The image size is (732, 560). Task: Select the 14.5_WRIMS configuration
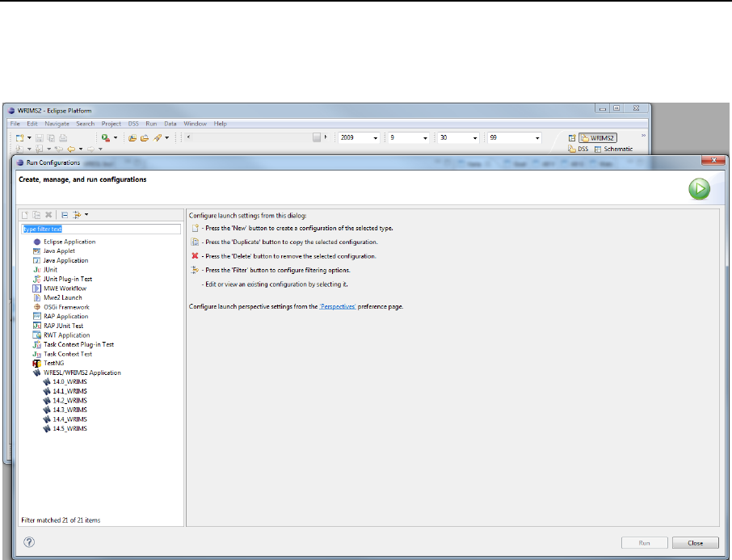pos(65,429)
